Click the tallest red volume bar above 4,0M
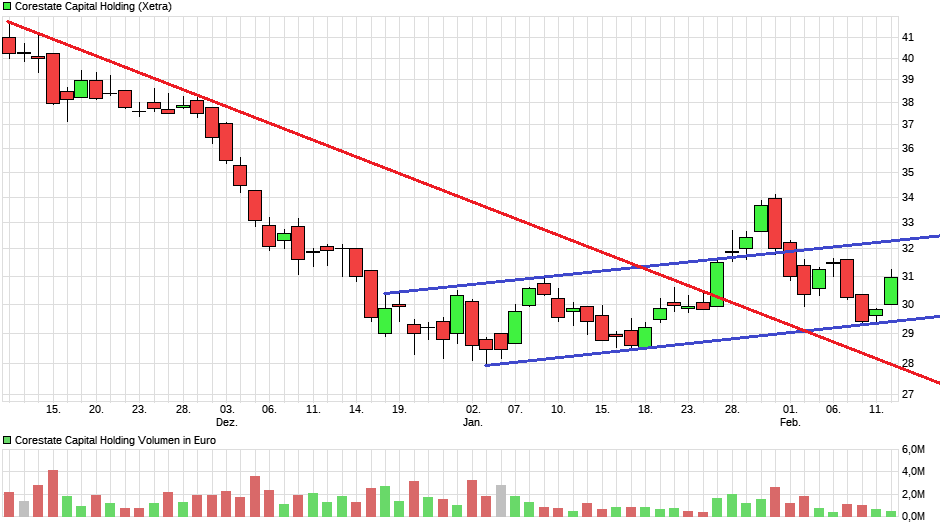Image resolution: width=940 pixels, height=526 pixels. (x=53, y=493)
